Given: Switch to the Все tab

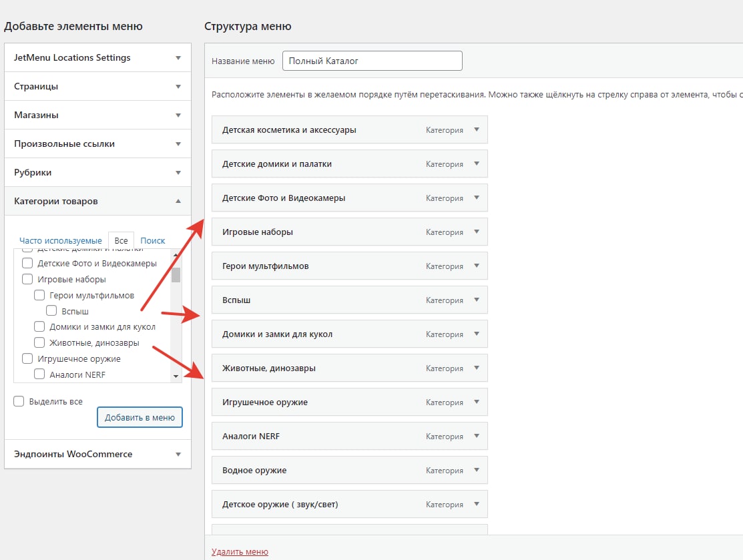Looking at the screenshot, I should click(x=121, y=241).
